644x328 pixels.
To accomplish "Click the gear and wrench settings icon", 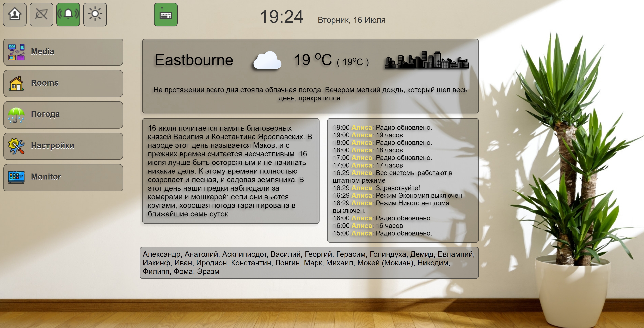I will tap(16, 146).
